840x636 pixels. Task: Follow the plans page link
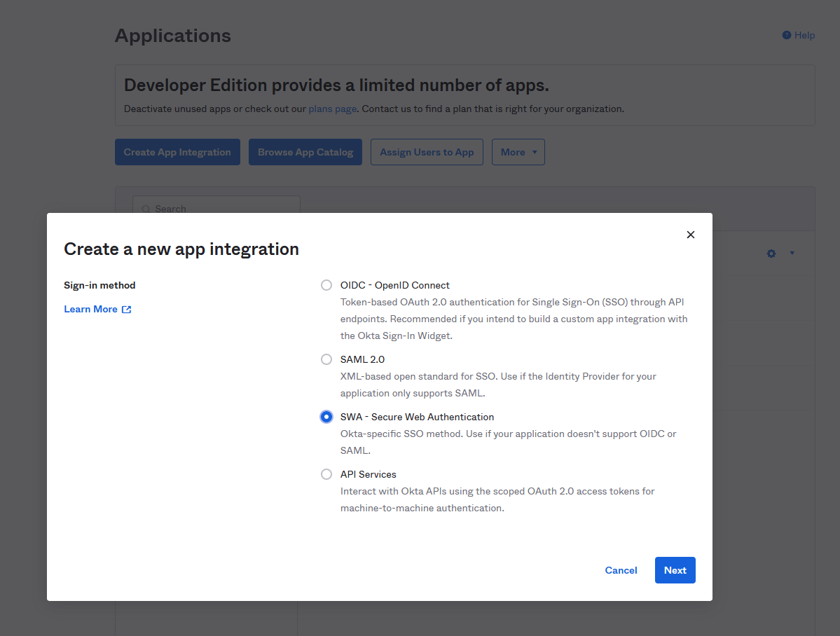click(333, 109)
